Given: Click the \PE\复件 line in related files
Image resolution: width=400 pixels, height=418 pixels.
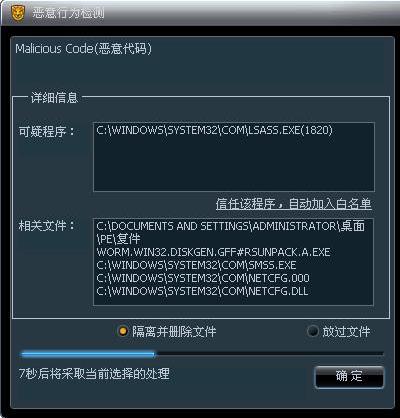Looking at the screenshot, I should pyautogui.click(x=118, y=239).
